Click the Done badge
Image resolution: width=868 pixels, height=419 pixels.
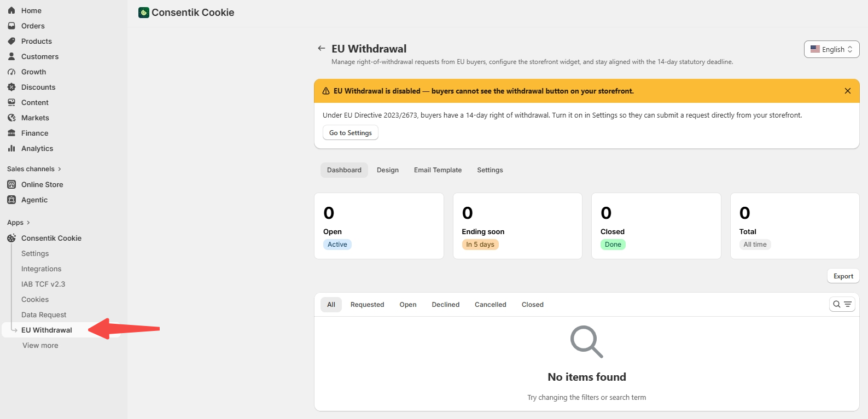click(613, 245)
